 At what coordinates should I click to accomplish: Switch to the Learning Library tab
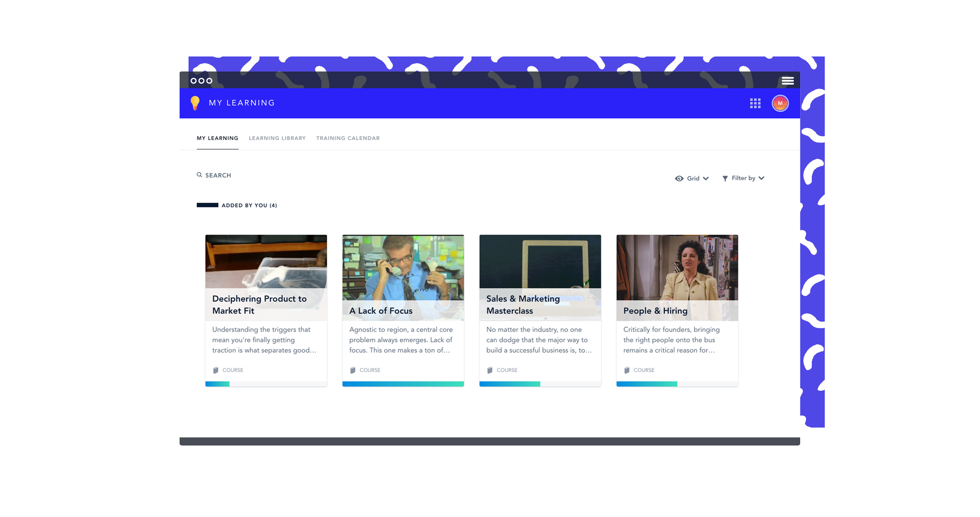click(x=277, y=138)
